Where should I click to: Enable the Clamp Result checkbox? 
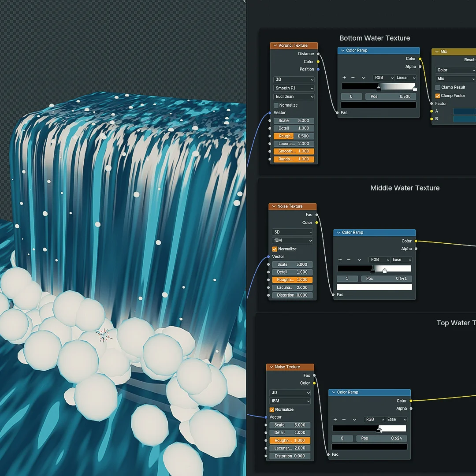(438, 87)
